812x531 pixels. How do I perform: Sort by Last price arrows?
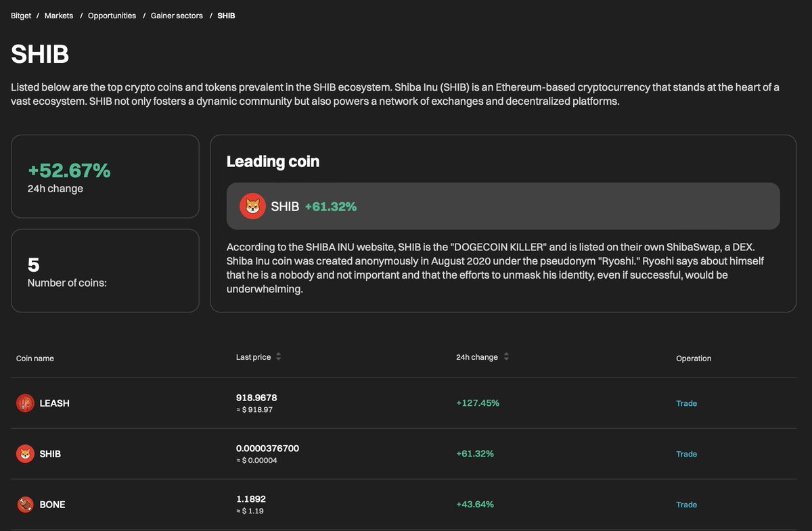tap(278, 357)
